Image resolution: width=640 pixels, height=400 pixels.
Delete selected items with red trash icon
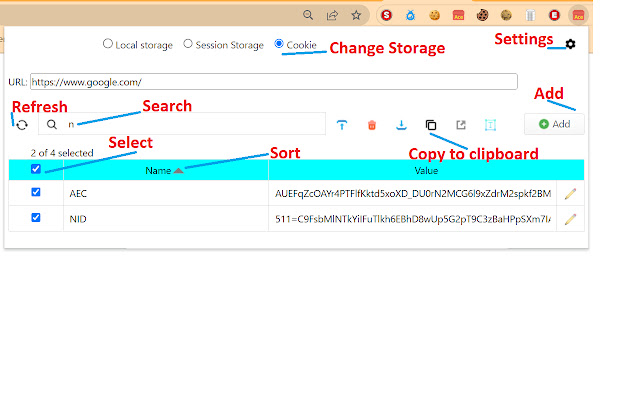tap(371, 125)
